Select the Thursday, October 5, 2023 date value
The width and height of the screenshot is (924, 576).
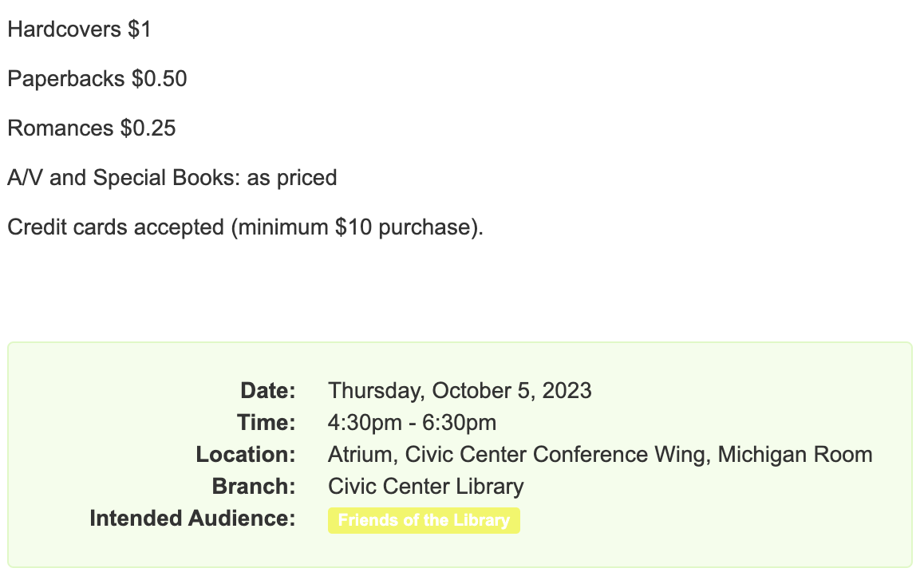click(x=460, y=391)
